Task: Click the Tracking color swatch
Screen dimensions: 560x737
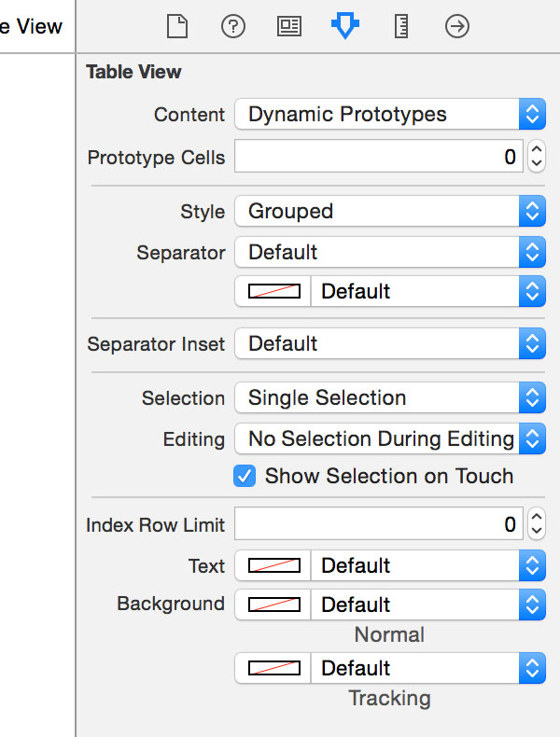Action: tap(273, 668)
